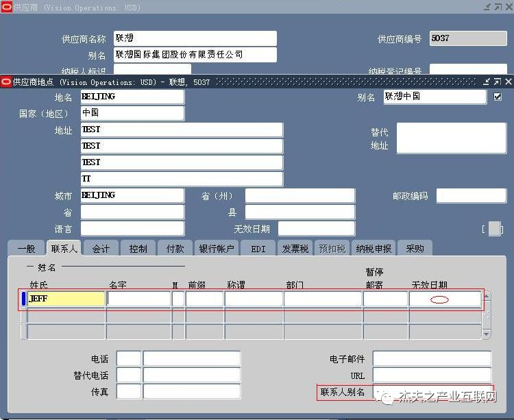Switch to the 联系人 tab

[64, 249]
